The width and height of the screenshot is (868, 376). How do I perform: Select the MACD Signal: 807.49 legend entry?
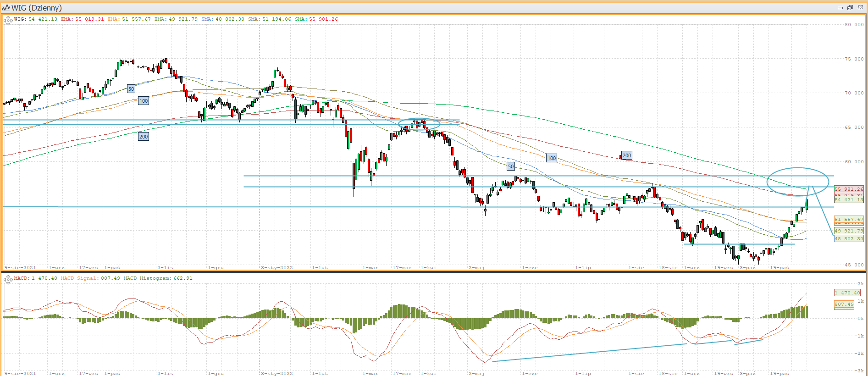coord(90,278)
